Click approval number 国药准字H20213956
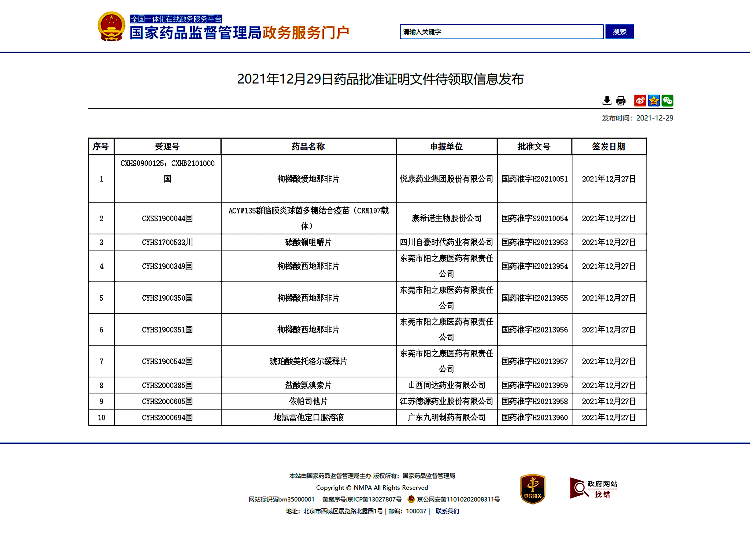Viewport: 750px width, 560px height. (x=534, y=330)
